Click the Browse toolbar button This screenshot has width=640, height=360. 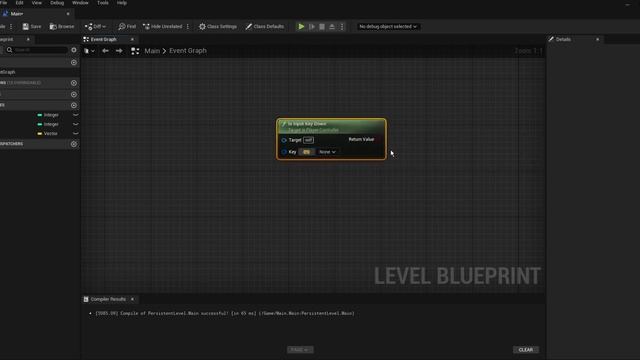pos(62,27)
